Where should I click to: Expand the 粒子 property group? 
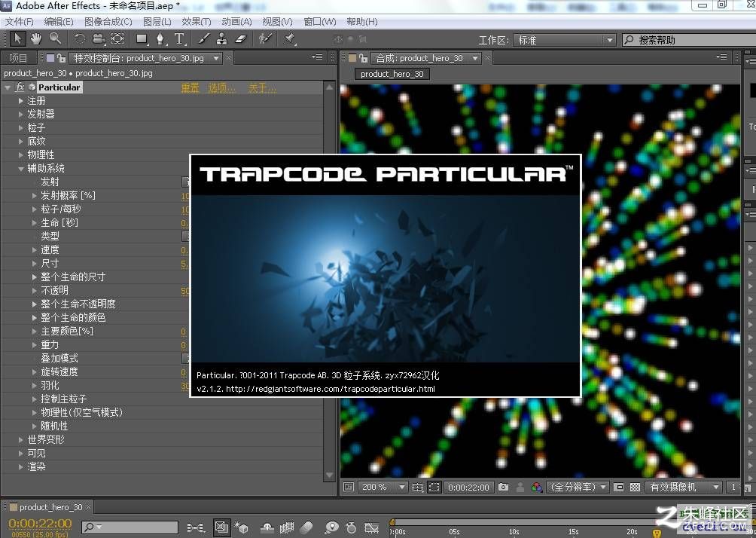[x=21, y=128]
